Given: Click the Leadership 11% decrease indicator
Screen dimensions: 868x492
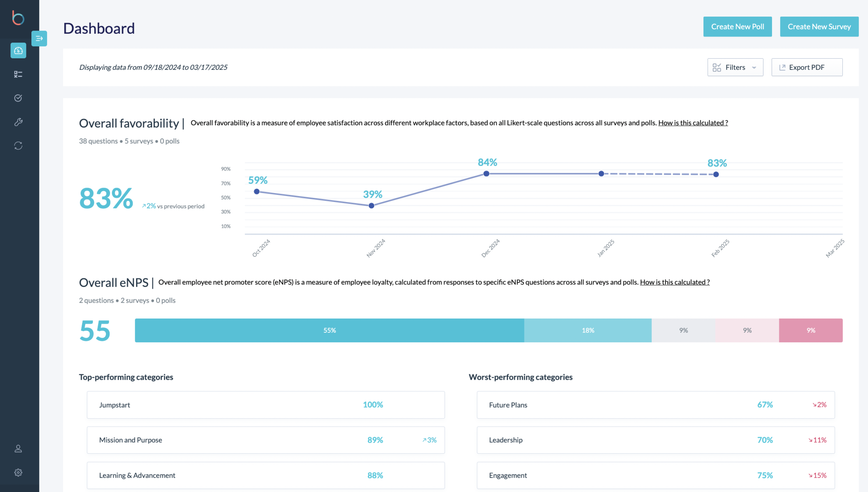Looking at the screenshot, I should pyautogui.click(x=817, y=440).
